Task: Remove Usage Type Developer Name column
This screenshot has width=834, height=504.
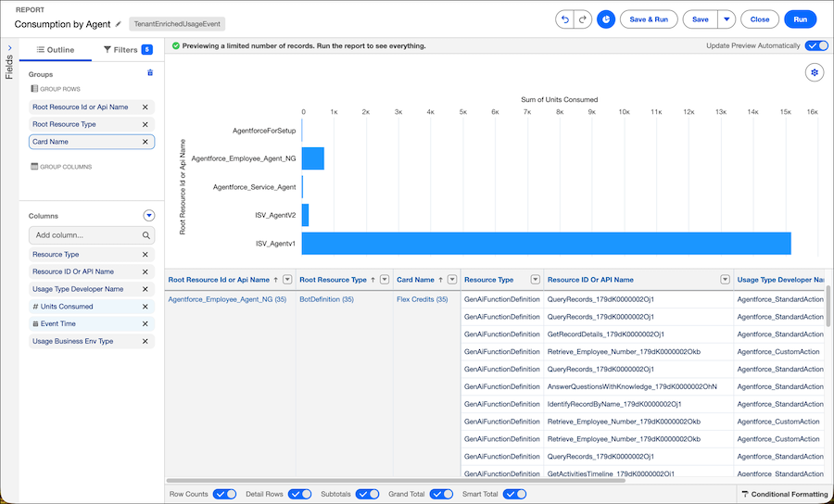Action: point(145,289)
